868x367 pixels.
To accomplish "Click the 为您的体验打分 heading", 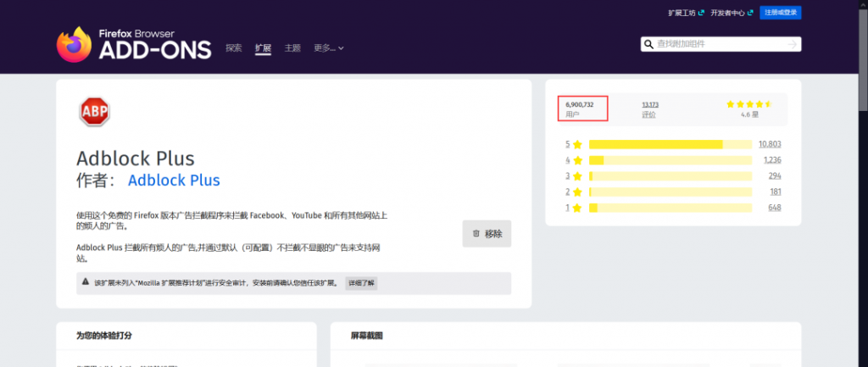I will (104, 336).
